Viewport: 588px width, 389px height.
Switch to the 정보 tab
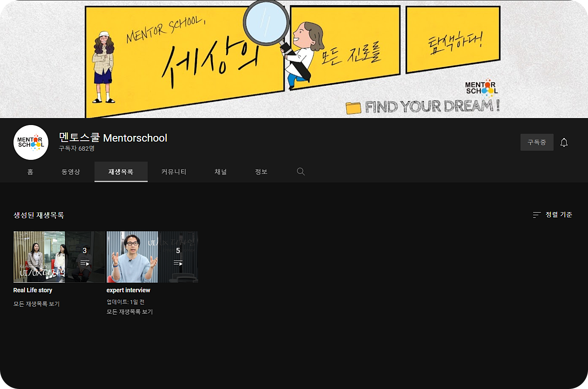[x=261, y=172]
